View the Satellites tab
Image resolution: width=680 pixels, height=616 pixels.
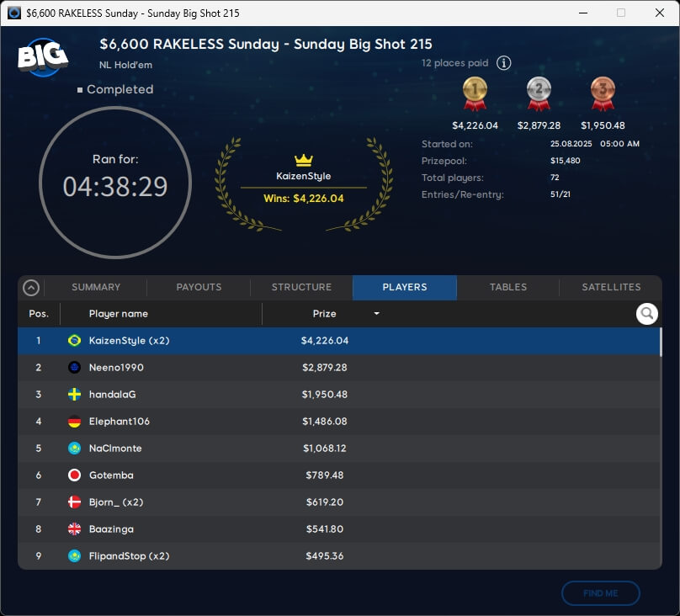point(611,287)
